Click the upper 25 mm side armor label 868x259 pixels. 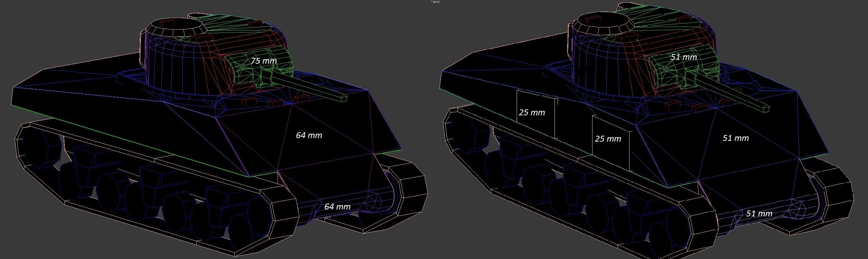532,113
